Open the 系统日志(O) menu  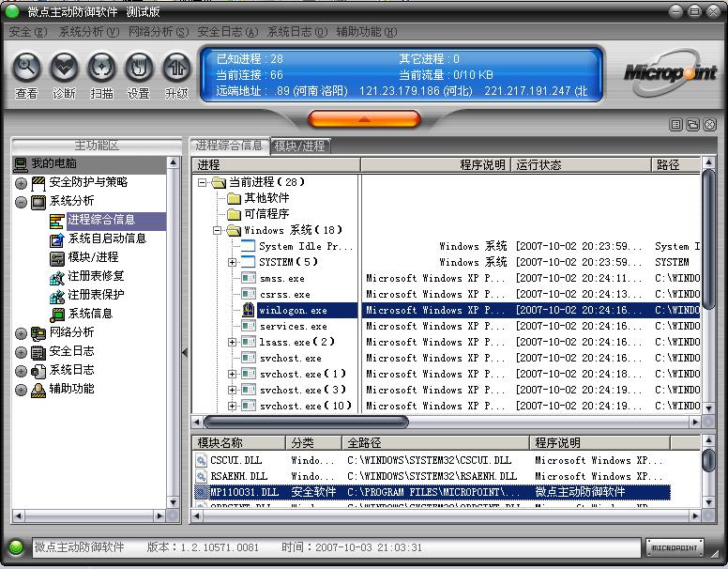coord(297,32)
